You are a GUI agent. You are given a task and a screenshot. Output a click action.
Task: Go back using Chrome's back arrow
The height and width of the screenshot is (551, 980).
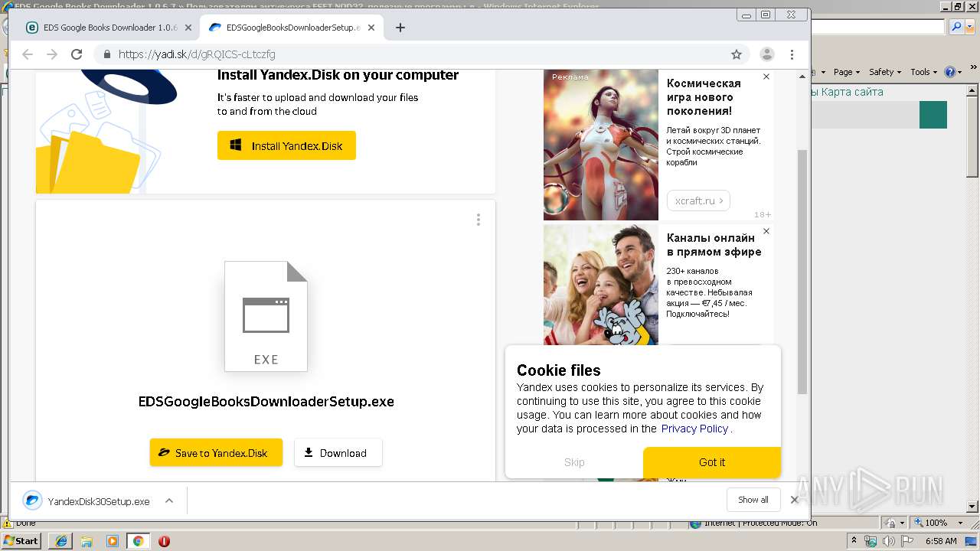pos(28,54)
